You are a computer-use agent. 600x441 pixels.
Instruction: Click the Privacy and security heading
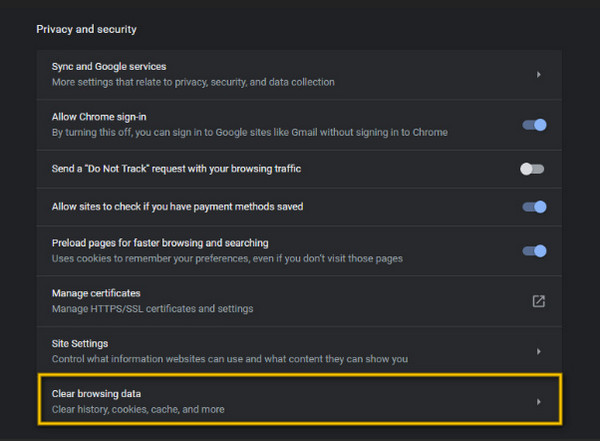pos(86,29)
